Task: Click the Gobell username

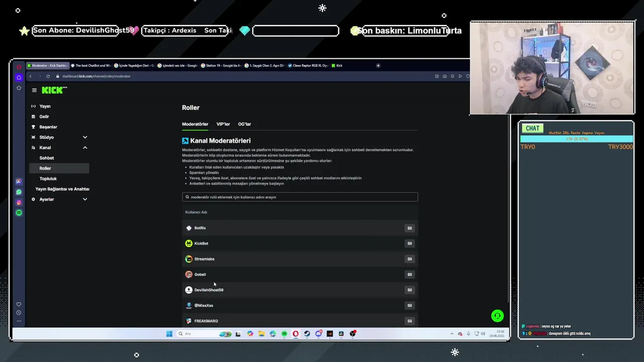Action: (200, 275)
